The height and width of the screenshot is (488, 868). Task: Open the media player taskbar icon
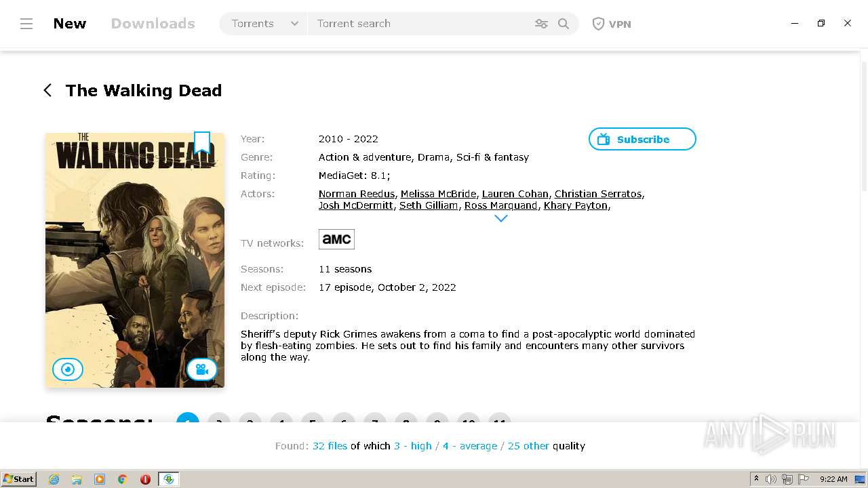tap(100, 479)
